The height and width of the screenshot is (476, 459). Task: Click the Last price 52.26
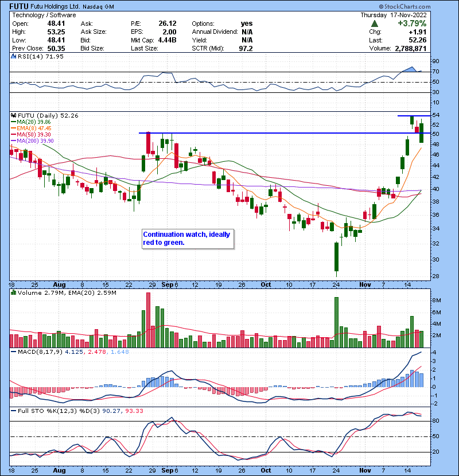(x=417, y=40)
